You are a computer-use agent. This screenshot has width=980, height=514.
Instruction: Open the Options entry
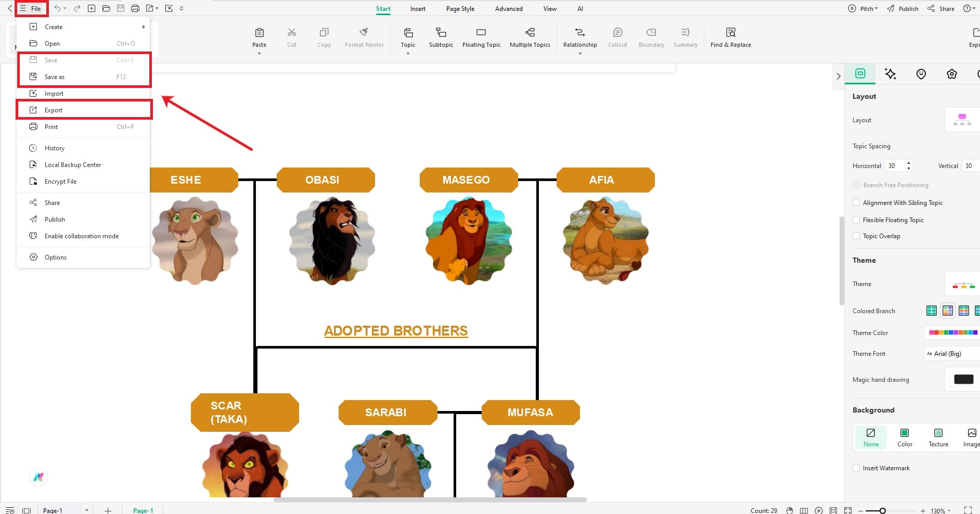(x=83, y=257)
